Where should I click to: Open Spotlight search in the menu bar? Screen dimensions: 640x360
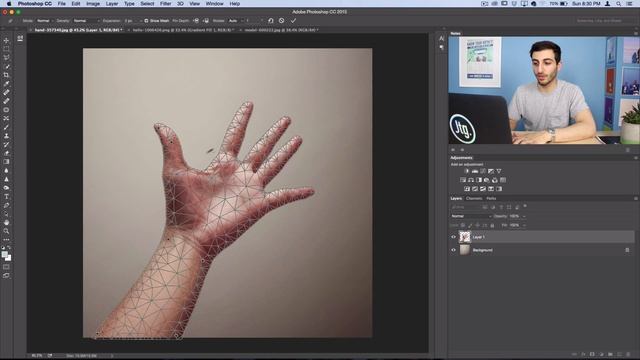[x=619, y=4]
